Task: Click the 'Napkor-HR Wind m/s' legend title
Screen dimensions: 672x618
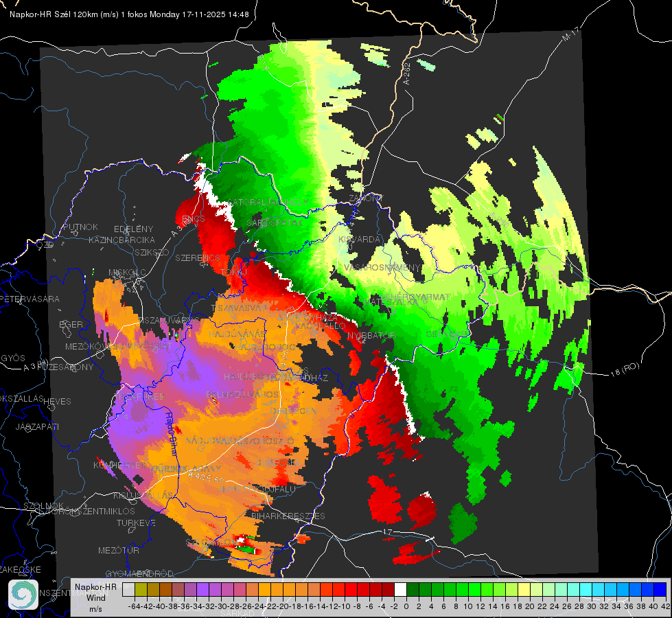Action: click(95, 597)
